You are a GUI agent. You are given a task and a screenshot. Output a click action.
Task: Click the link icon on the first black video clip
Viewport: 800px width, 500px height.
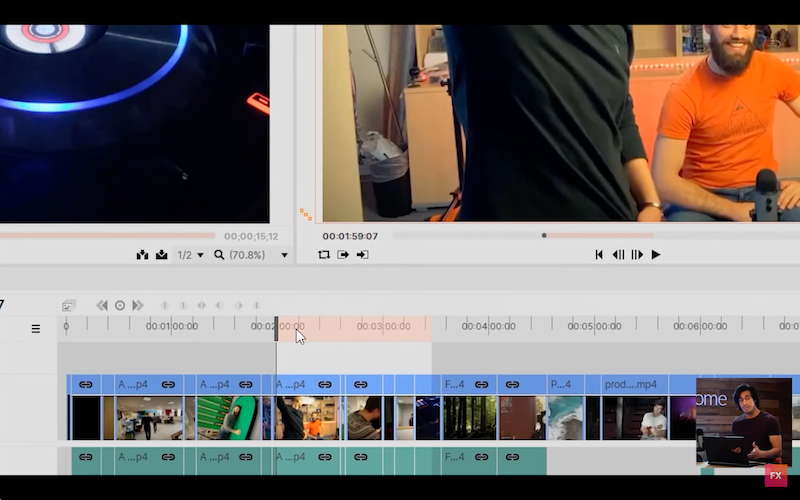click(x=86, y=384)
